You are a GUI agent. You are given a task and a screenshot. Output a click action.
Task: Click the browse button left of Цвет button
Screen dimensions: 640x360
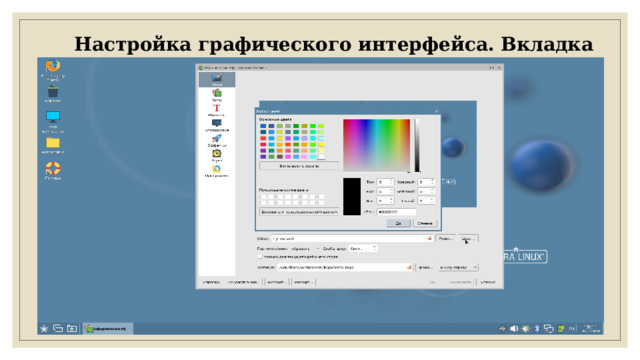tap(445, 238)
